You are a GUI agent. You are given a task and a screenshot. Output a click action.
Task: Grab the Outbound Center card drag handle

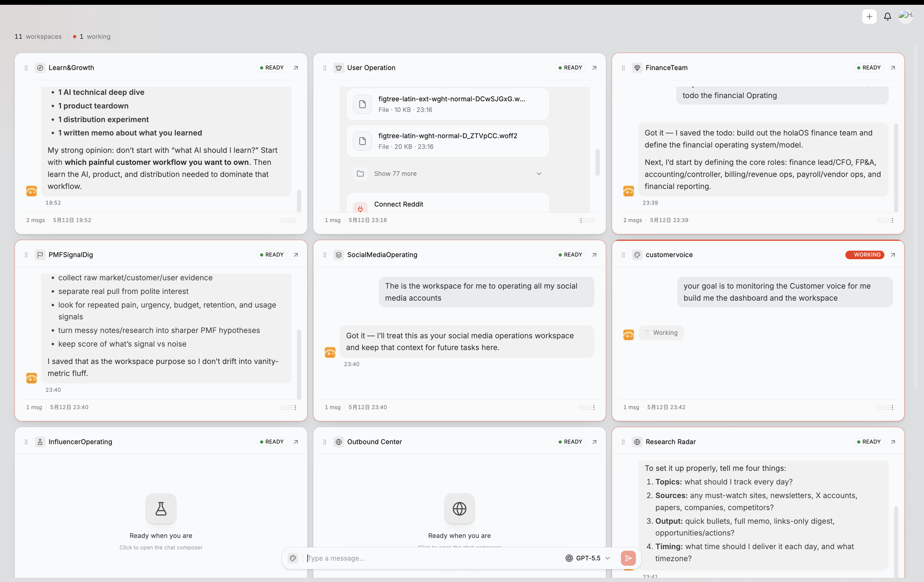coord(325,442)
